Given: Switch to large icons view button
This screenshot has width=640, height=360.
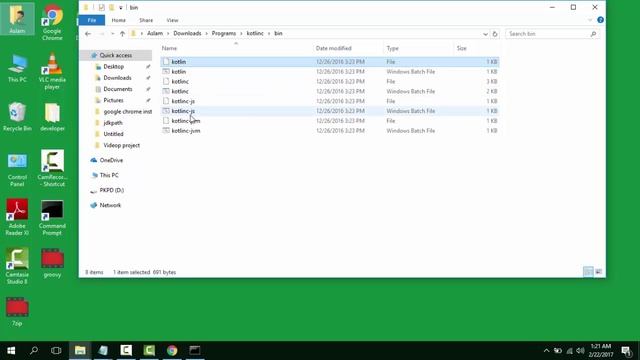Looking at the screenshot, I should pyautogui.click(x=599, y=272).
